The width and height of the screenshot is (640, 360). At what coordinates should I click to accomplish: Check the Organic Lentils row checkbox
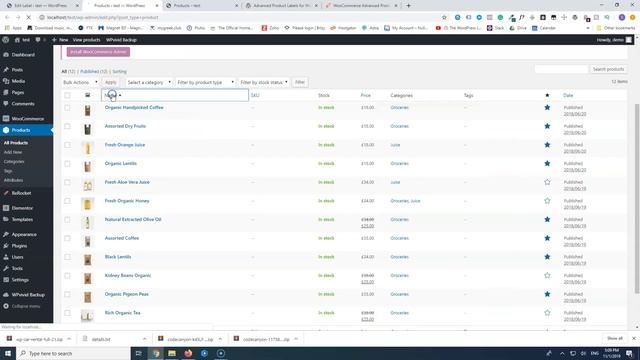pos(67,164)
